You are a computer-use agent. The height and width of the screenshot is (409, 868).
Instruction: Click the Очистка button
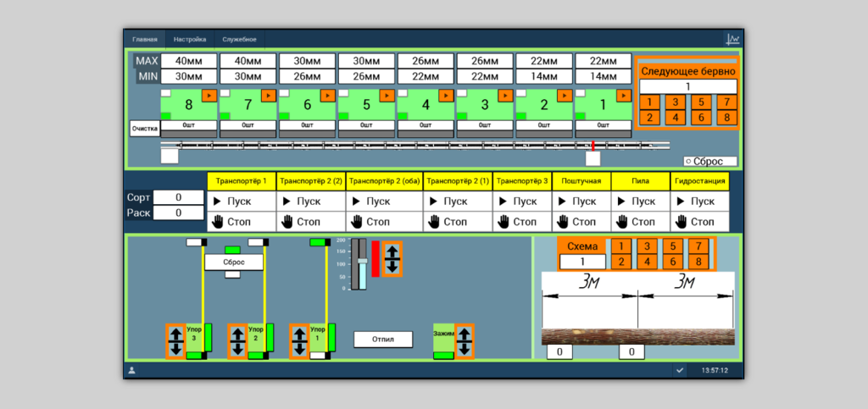coord(145,129)
